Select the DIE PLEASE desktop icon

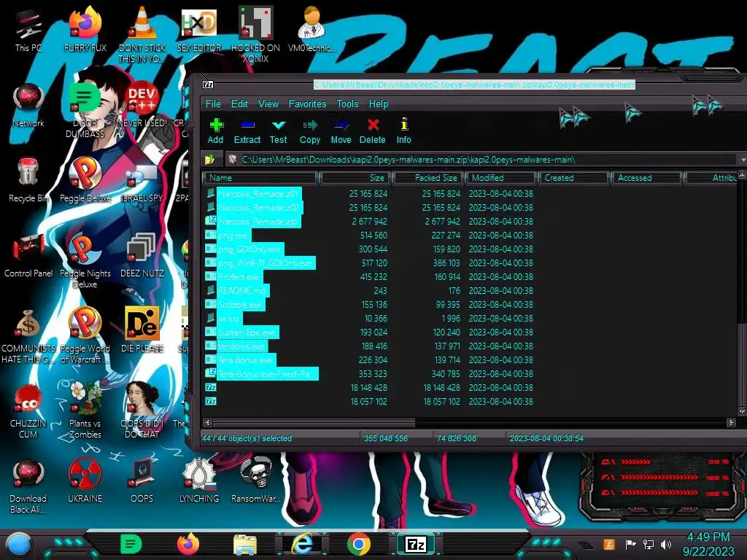pyautogui.click(x=142, y=330)
